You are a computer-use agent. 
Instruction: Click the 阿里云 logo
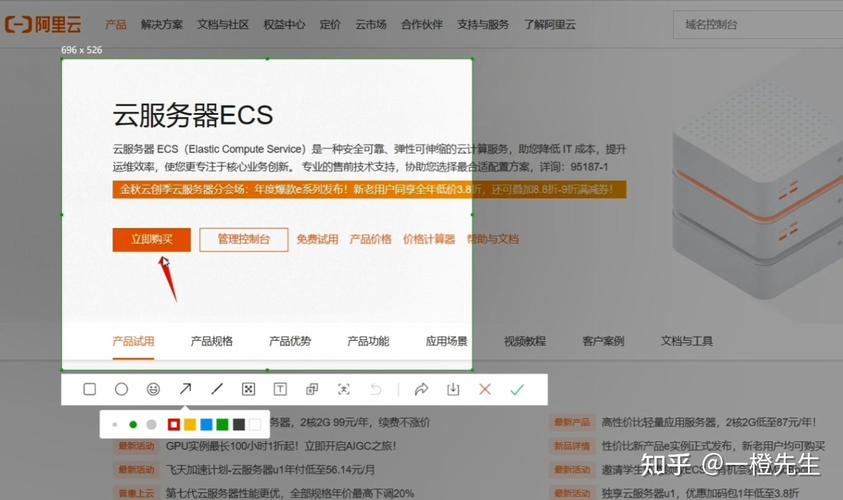43,24
